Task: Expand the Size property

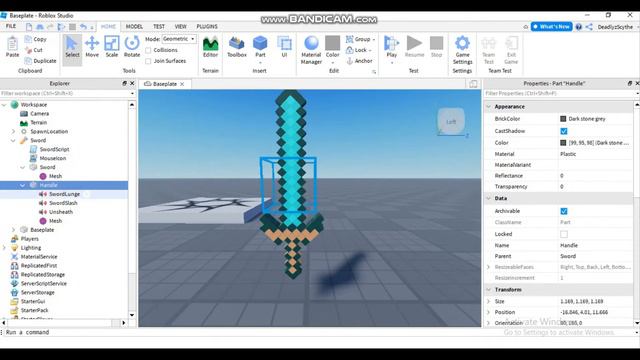Action: (489, 301)
